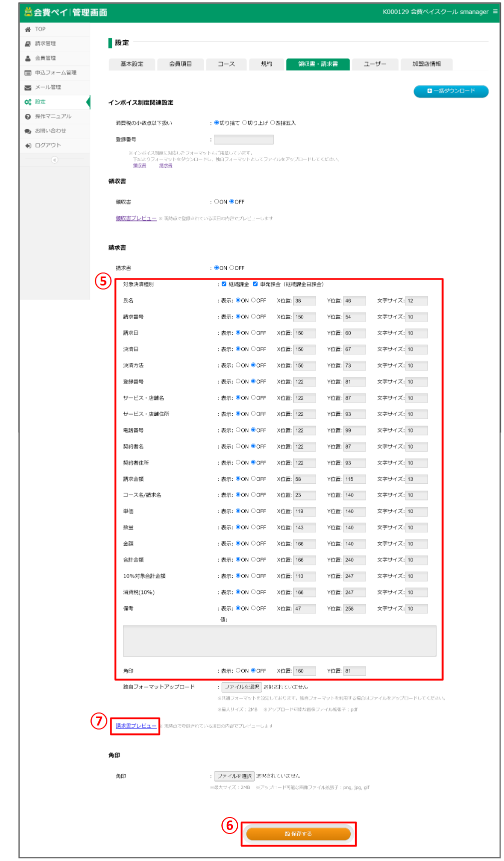
Task: Click the 保存する button
Action: click(x=298, y=833)
